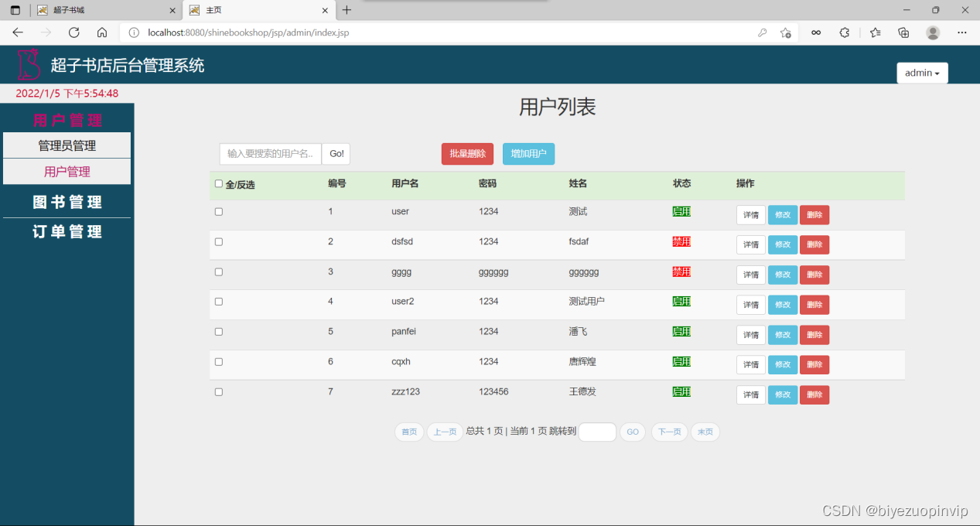Close the 主页 tab
The height and width of the screenshot is (526, 980).
(x=324, y=11)
